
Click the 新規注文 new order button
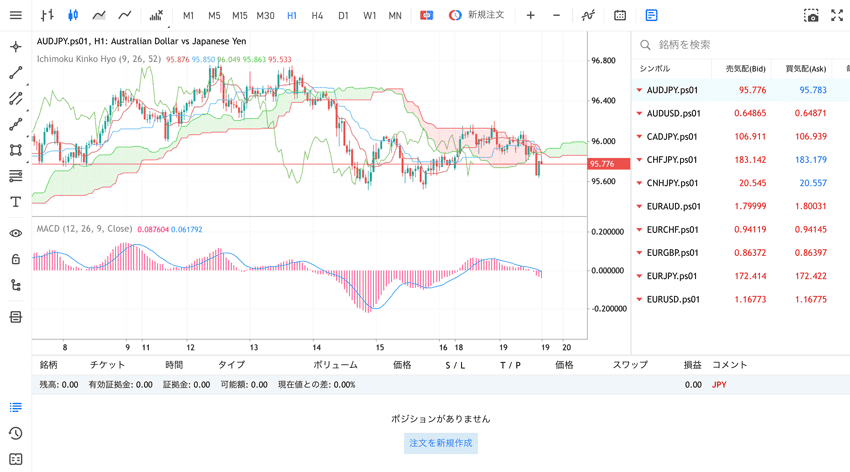(x=477, y=15)
